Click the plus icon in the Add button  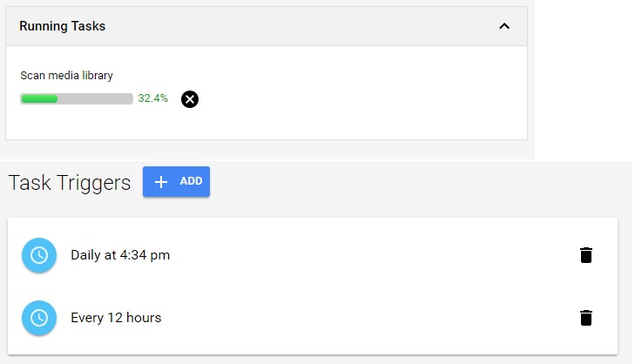[x=161, y=181]
